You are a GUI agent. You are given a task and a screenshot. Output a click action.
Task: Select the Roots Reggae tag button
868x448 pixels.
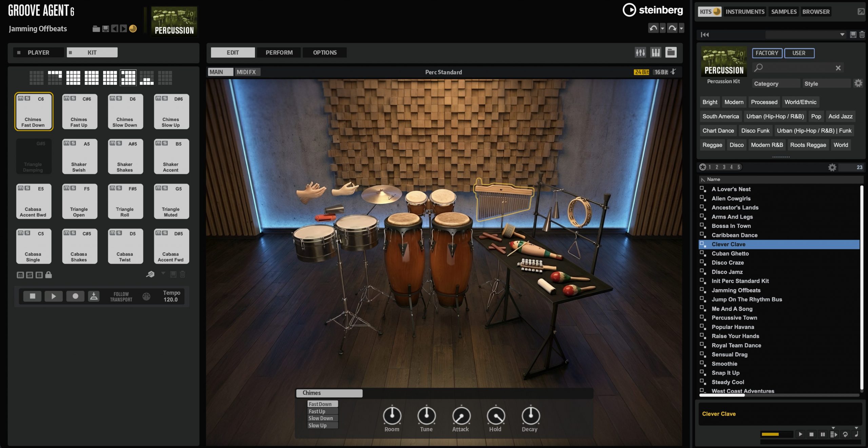[808, 145]
